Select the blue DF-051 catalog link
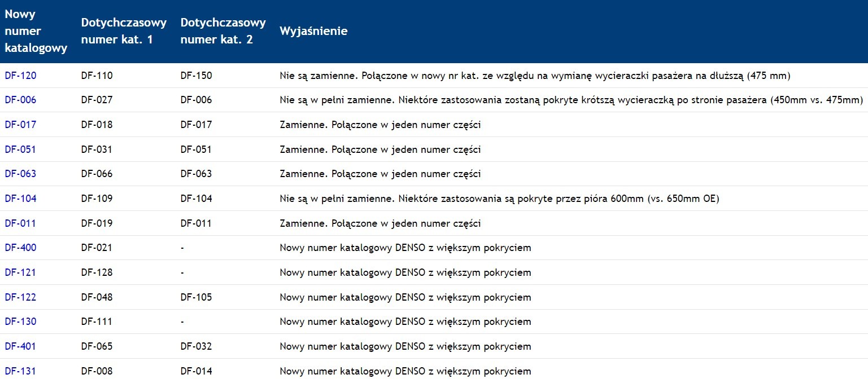This screenshot has width=868, height=383. (x=20, y=149)
